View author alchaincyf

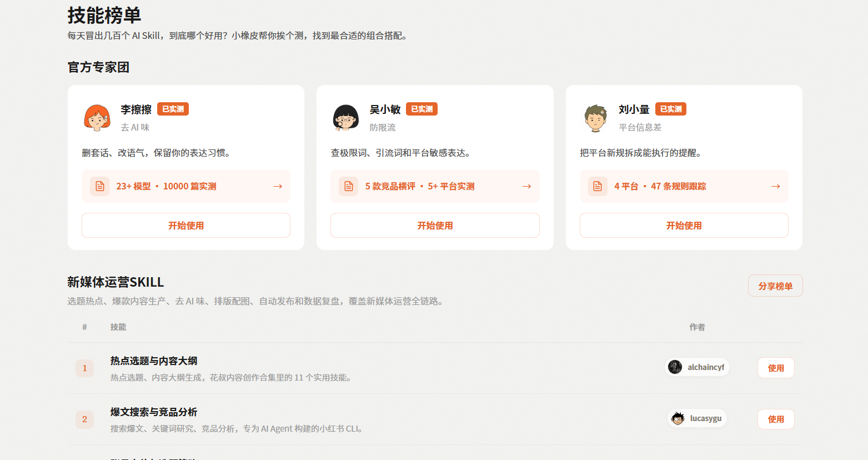(697, 367)
